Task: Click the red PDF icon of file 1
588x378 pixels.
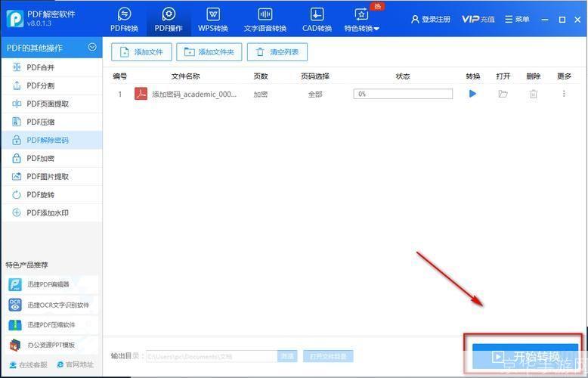Action: click(141, 94)
